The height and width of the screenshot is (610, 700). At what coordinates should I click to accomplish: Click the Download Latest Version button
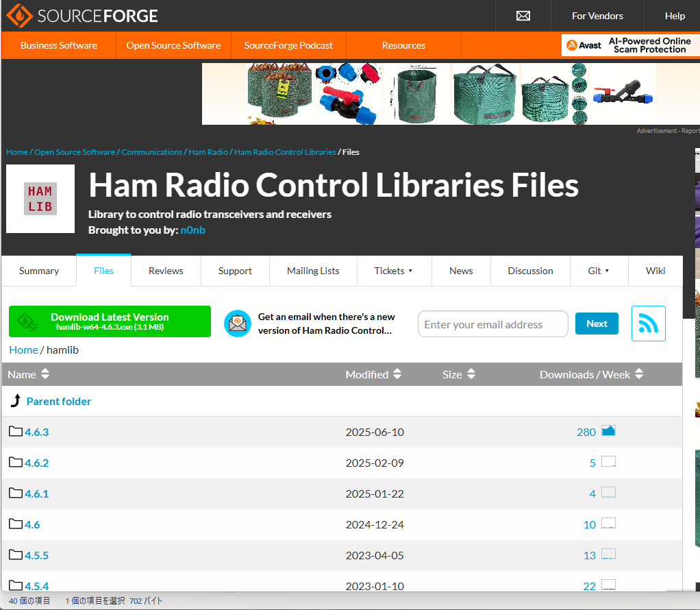pos(110,321)
